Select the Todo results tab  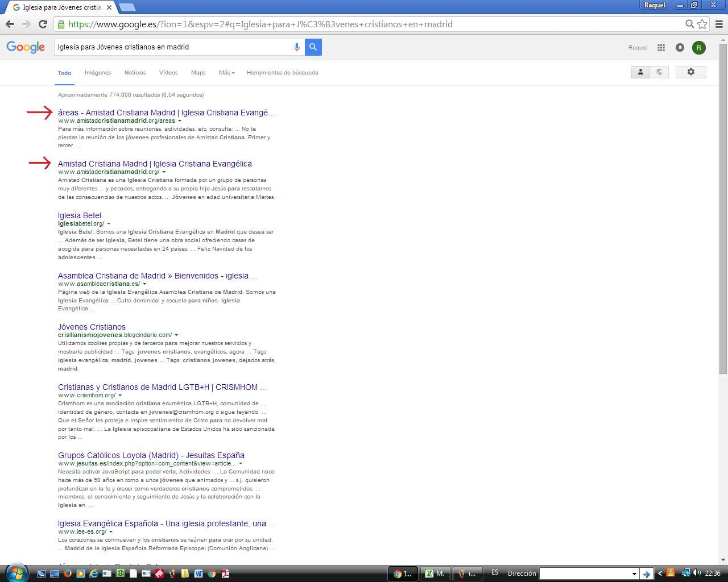[64, 73]
